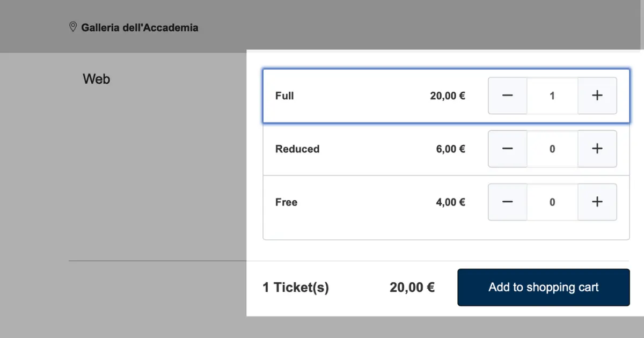Add one Reduced ticket using plus icon

point(597,149)
